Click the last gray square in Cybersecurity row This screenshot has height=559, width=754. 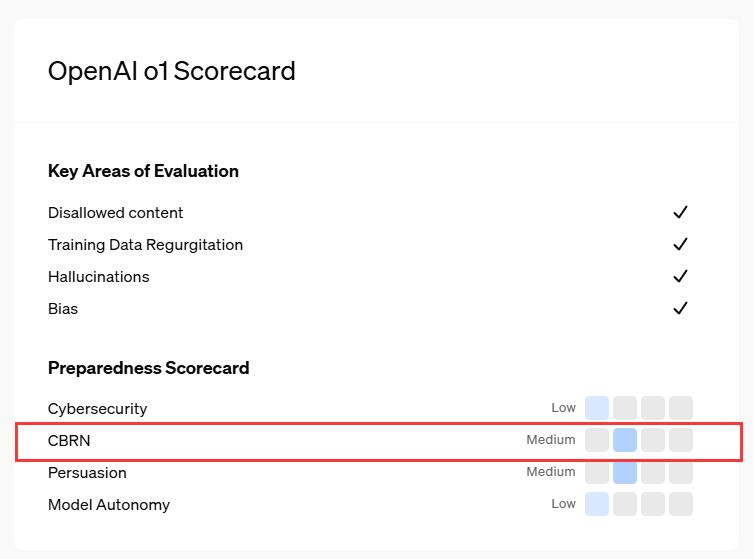681,408
